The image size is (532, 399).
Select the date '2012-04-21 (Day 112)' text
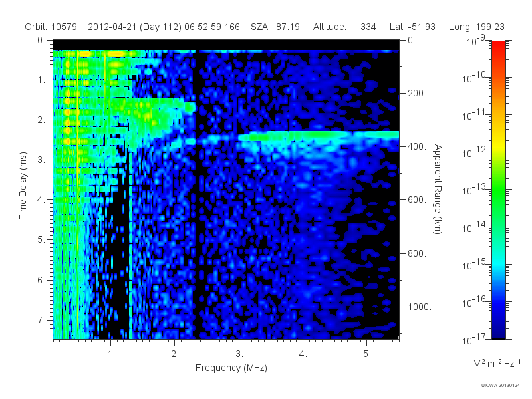coord(135,27)
